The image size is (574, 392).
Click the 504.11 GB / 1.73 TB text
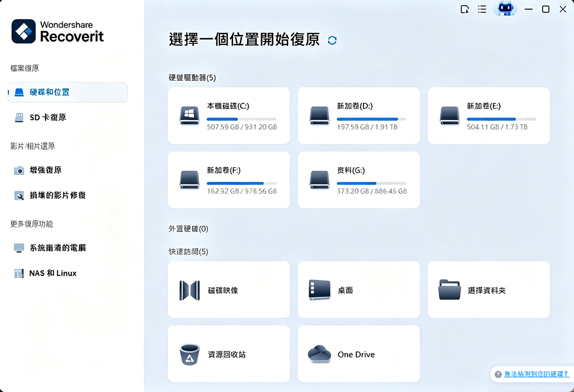coord(497,127)
